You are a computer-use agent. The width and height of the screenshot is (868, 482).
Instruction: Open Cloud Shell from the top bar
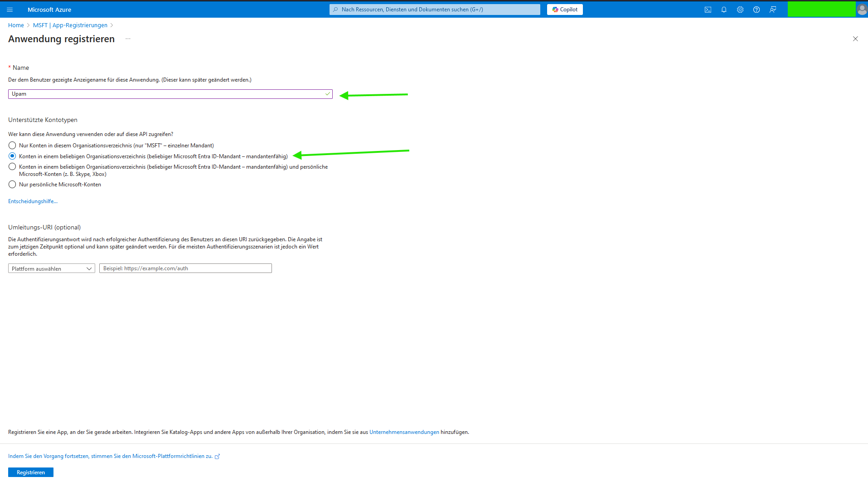point(708,10)
